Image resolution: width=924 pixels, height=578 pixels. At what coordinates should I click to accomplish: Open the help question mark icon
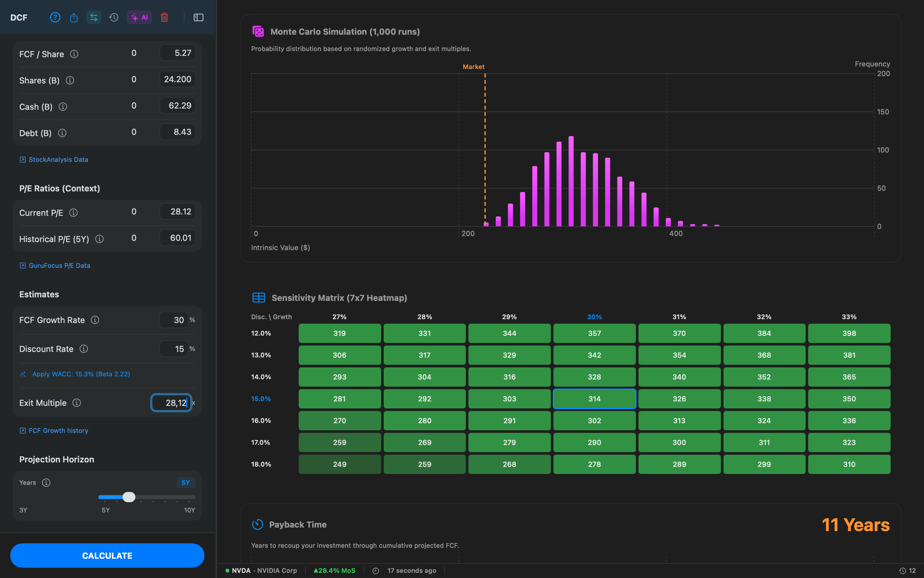[55, 17]
